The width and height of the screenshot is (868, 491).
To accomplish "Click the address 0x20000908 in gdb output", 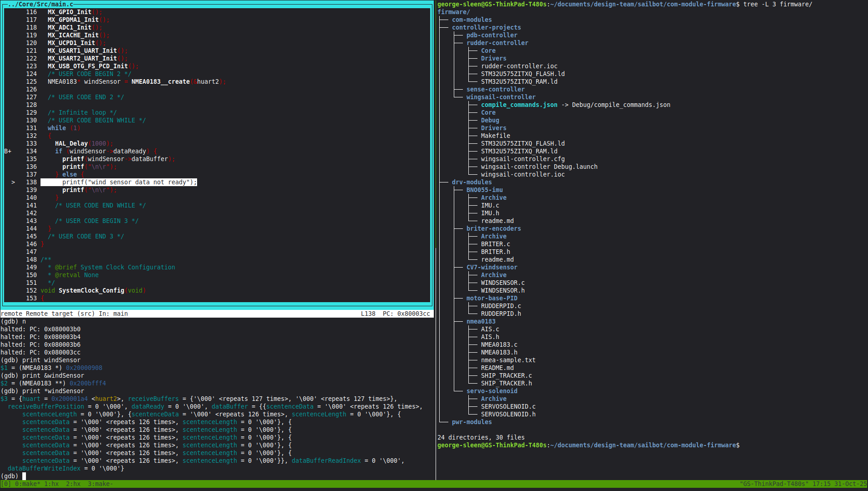I will pyautogui.click(x=84, y=368).
